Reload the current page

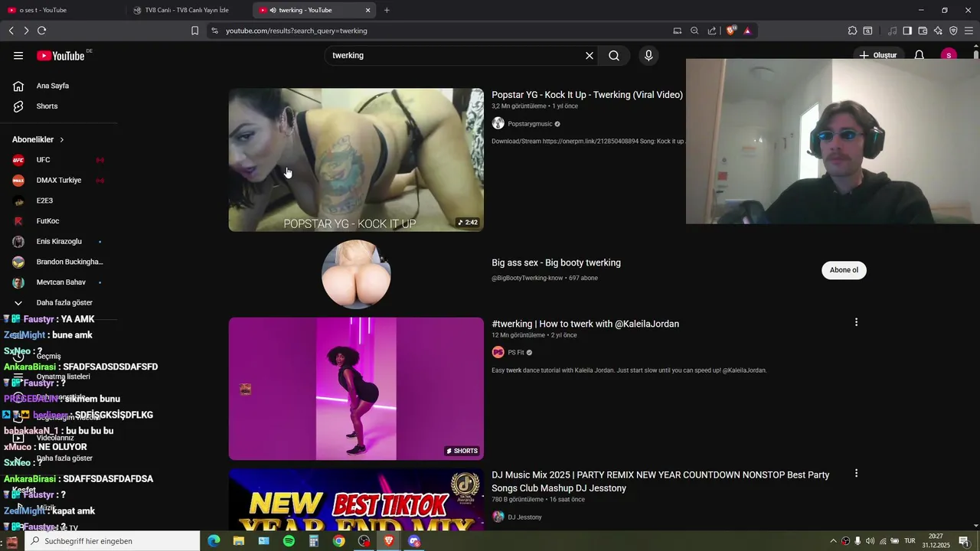(x=42, y=31)
